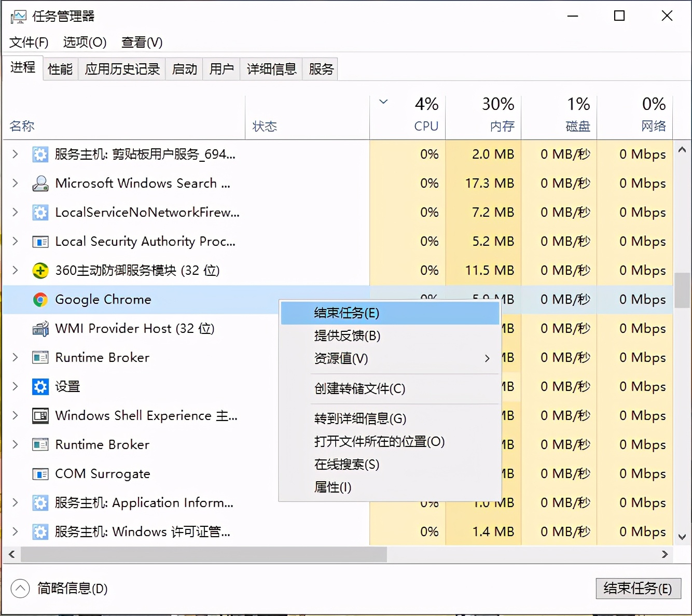Viewport: 692px width, 616px height.
Task: Click the Task Manager title bar icon
Action: click(18, 17)
